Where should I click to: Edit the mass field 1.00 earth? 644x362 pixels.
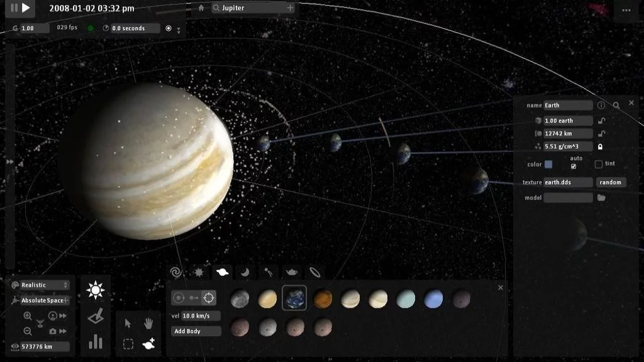568,121
